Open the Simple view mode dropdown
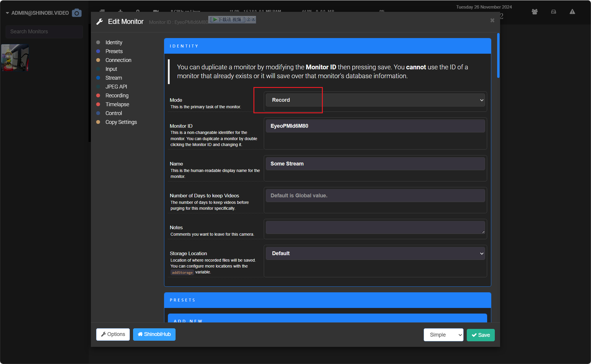591x364 pixels. [443, 335]
